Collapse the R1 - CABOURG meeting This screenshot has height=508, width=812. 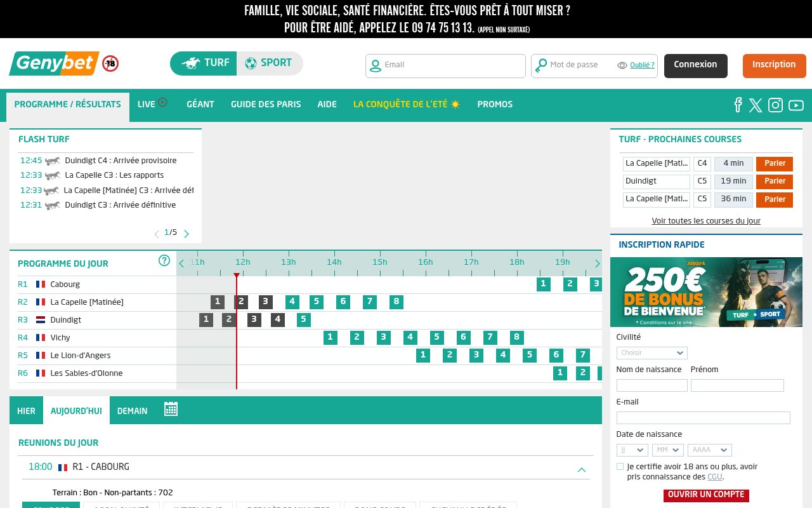point(581,470)
